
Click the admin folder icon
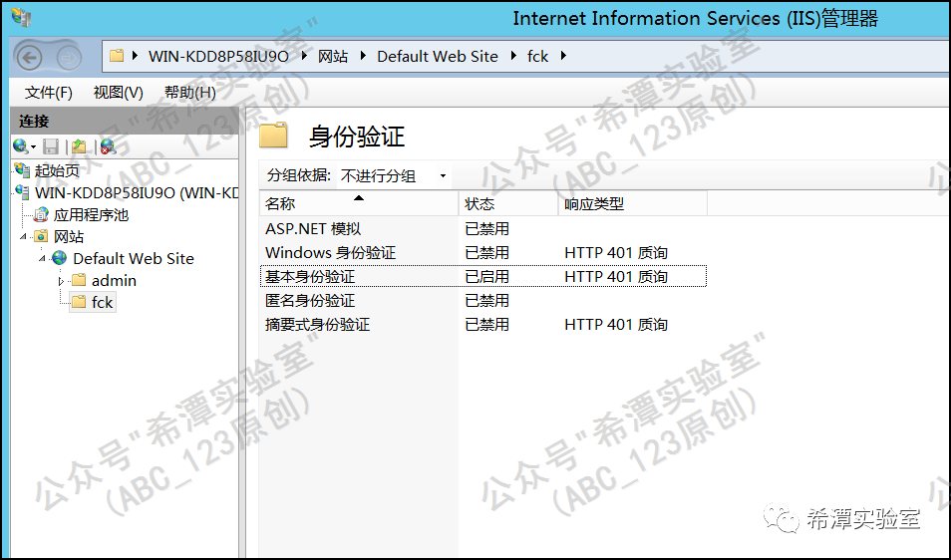[x=79, y=280]
